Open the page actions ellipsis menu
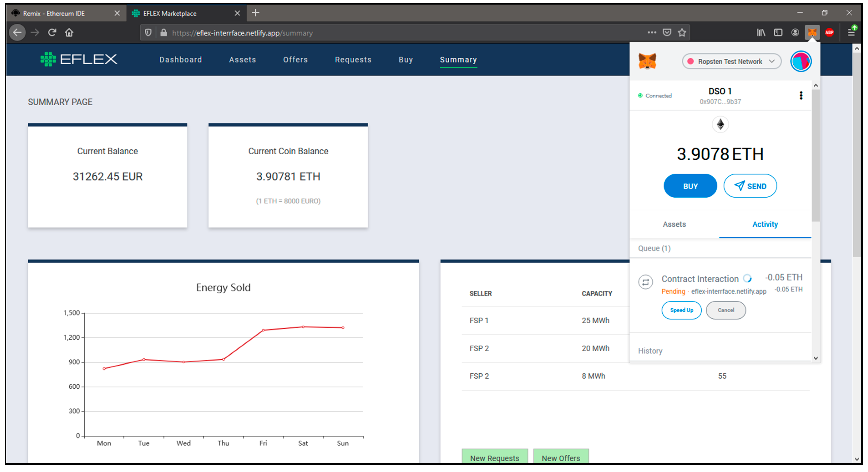This screenshot has width=868, height=472. coord(652,33)
